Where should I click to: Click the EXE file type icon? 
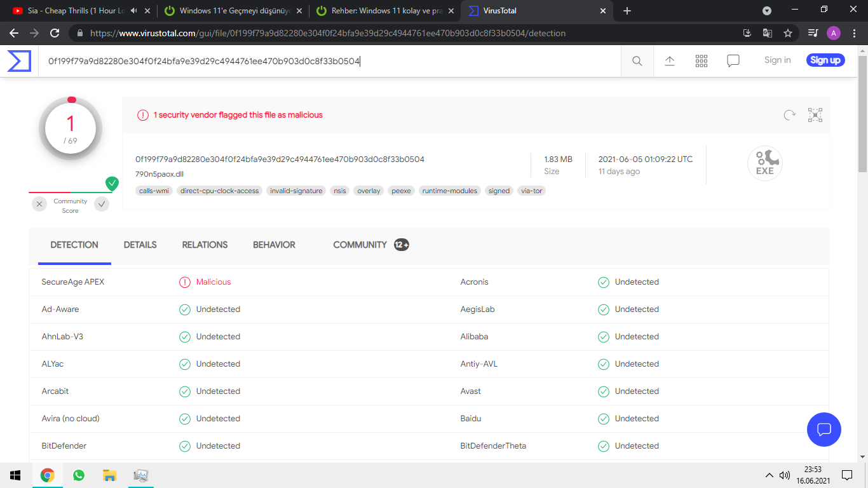pyautogui.click(x=765, y=163)
